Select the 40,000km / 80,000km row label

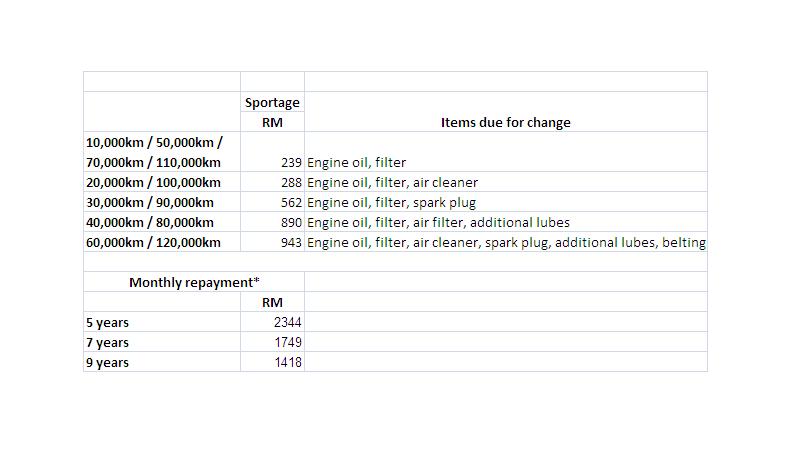(162, 222)
